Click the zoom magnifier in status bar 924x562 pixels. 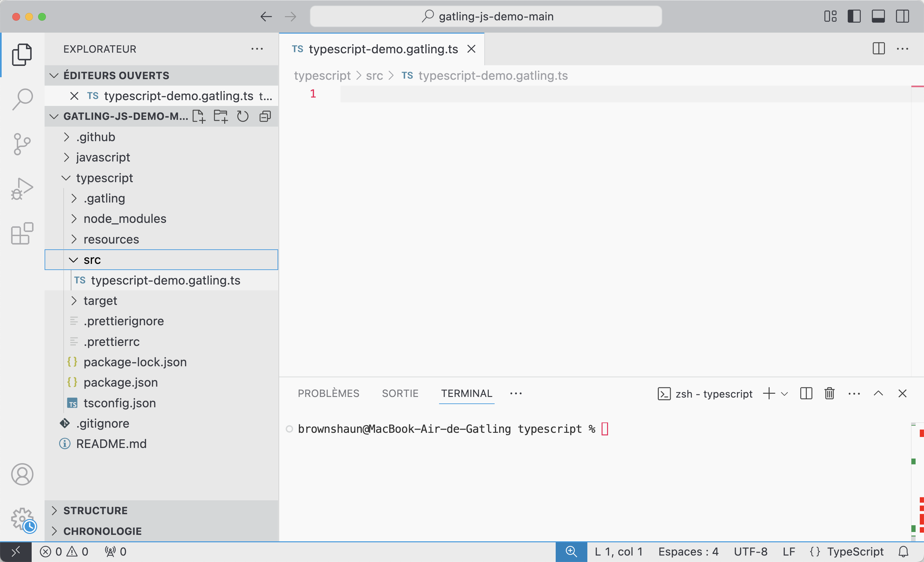coord(571,551)
